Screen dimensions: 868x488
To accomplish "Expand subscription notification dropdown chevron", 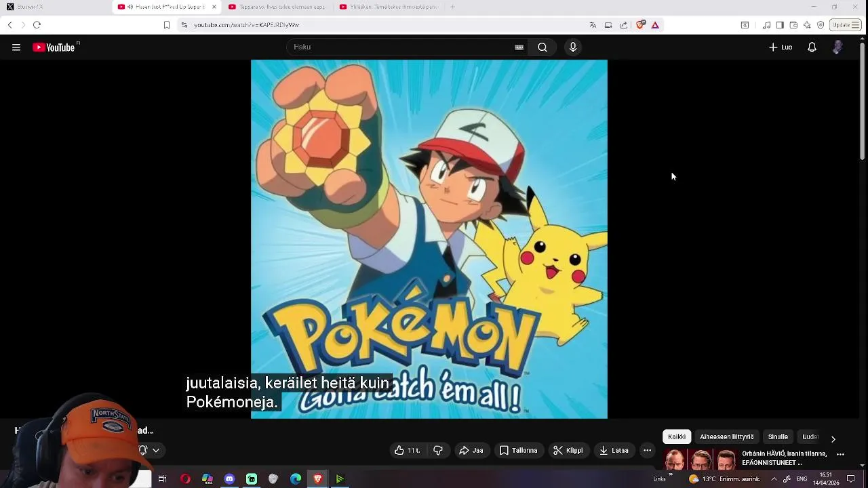I will [x=156, y=451].
